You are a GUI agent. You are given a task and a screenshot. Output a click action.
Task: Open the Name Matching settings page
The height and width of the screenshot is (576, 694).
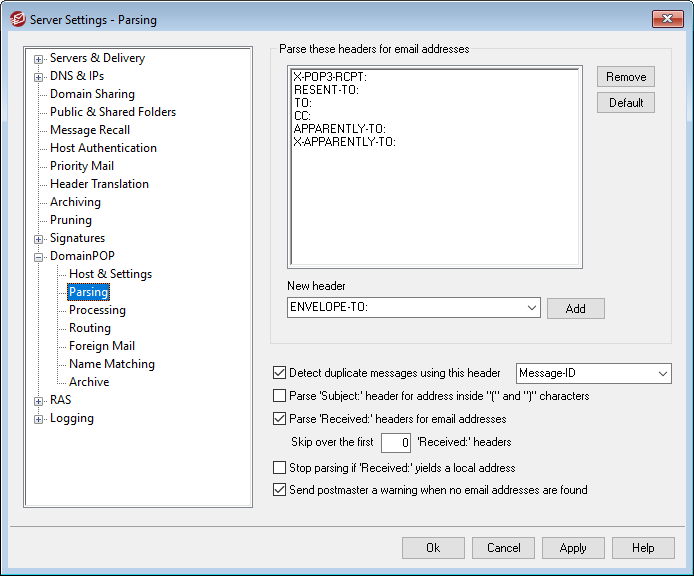point(111,364)
